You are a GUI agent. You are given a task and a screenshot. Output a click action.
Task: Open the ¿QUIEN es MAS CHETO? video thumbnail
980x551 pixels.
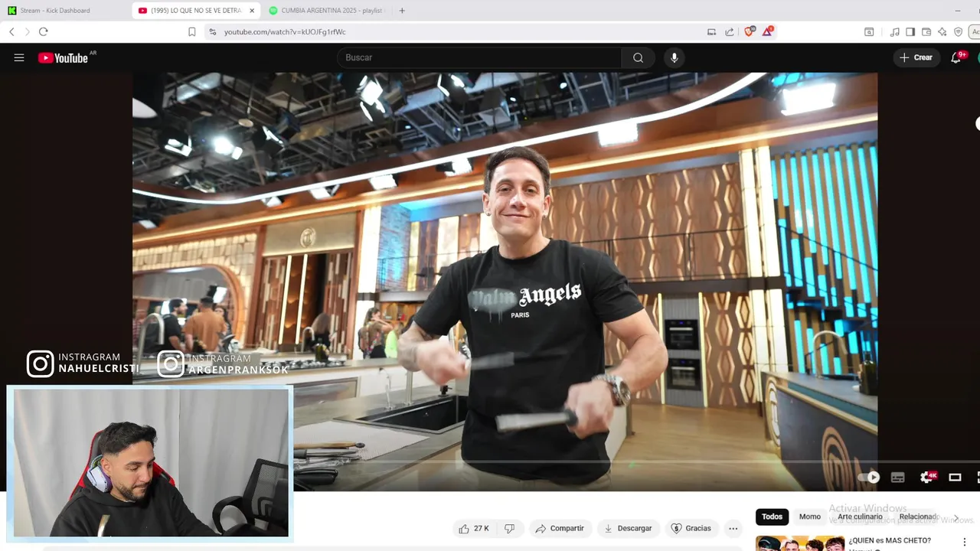tap(799, 543)
